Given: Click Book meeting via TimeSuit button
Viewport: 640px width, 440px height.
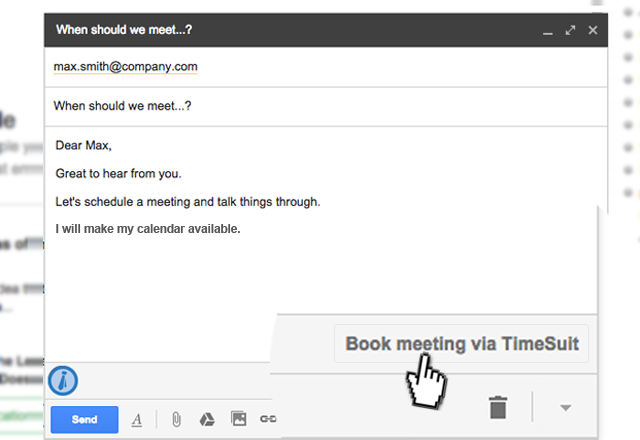Looking at the screenshot, I should pyautogui.click(x=462, y=344).
